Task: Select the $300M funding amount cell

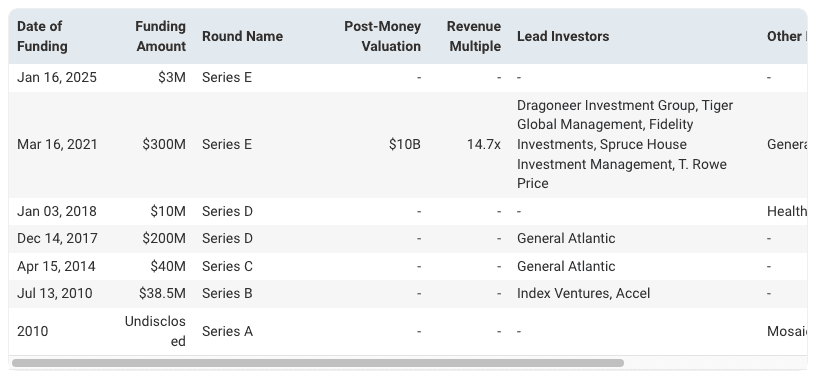Action: click(x=164, y=144)
